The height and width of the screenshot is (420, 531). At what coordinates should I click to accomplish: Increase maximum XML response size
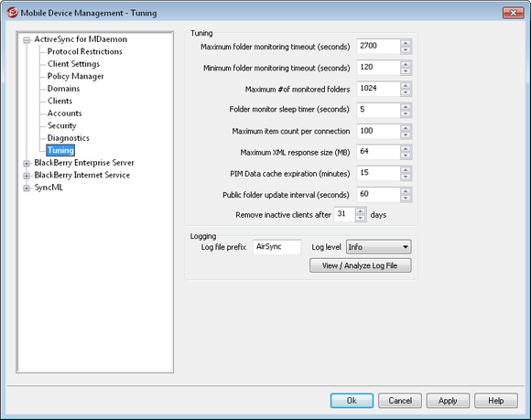406,149
